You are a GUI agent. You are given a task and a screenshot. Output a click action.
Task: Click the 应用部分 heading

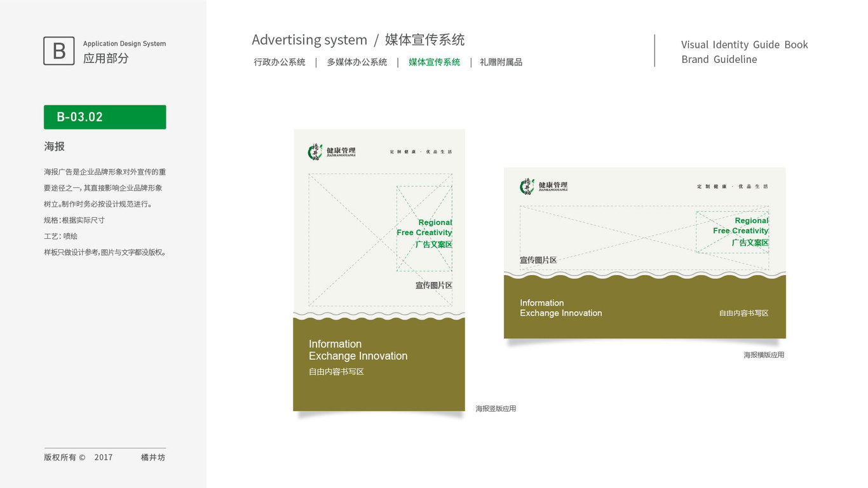105,58
